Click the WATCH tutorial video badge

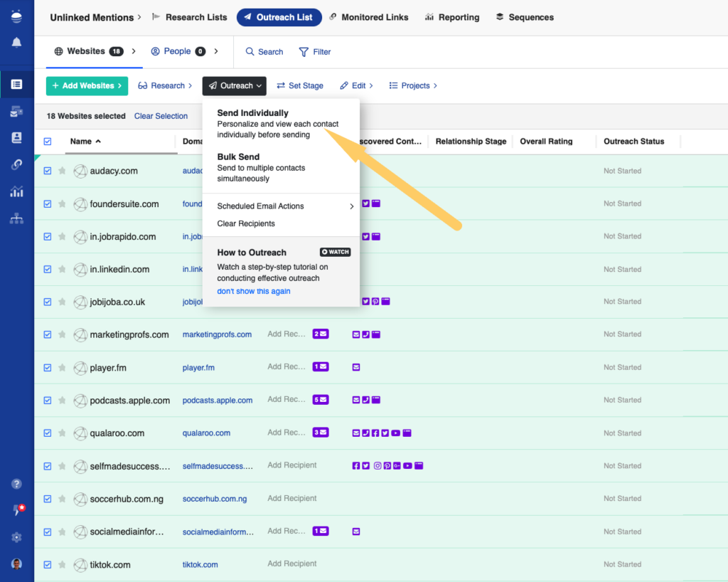coord(335,252)
